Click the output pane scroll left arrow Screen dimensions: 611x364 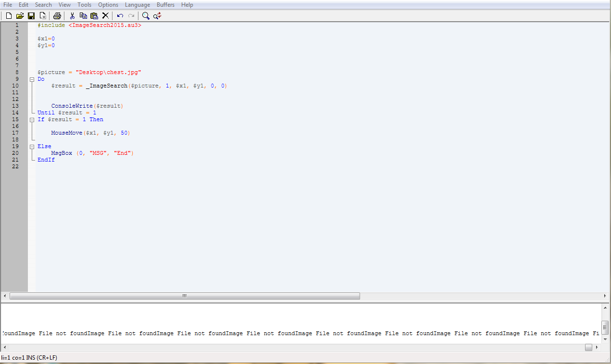[5, 347]
